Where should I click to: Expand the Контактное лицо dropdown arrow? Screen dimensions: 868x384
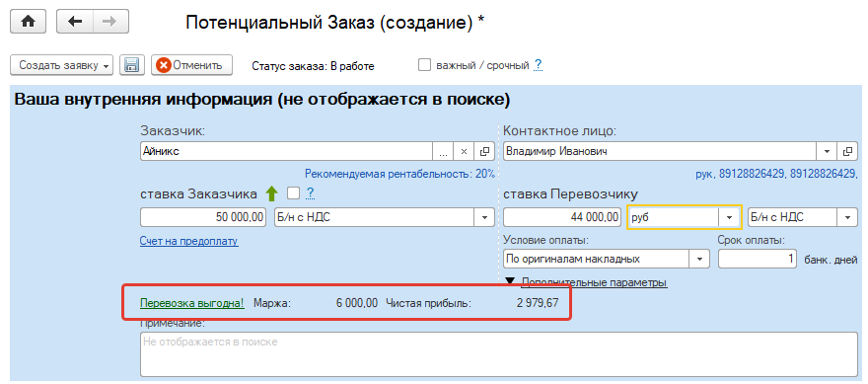click(x=827, y=151)
